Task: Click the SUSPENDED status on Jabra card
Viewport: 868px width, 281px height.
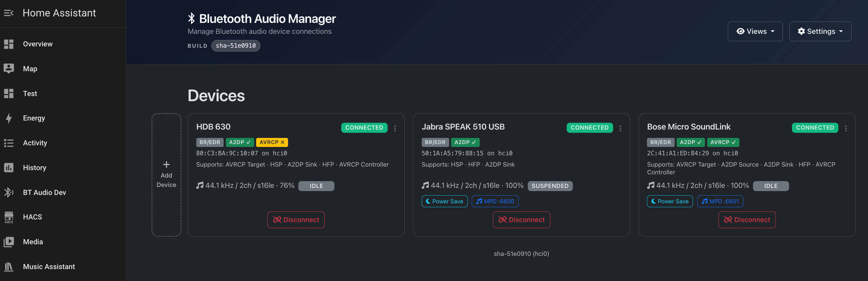Action: pos(550,186)
